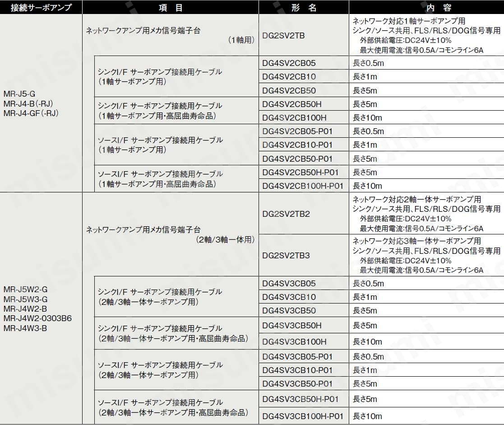504x425 pixels.
Task: Select model DG4SV3CB100H-P01 cell
Action: [x=304, y=416]
